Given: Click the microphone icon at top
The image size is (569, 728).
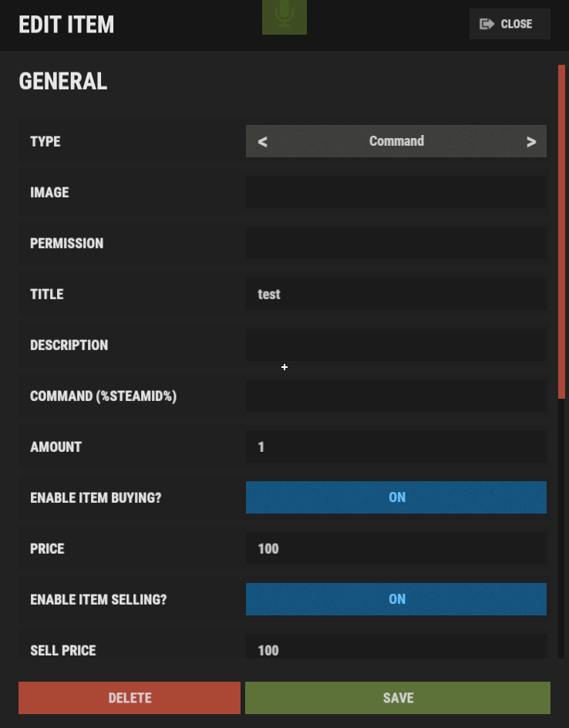Looking at the screenshot, I should pyautogui.click(x=284, y=15).
